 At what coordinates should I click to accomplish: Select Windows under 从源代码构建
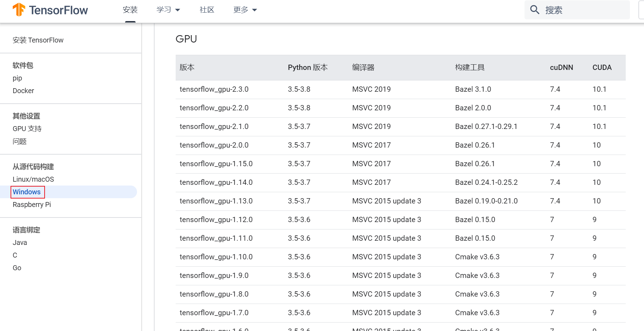pos(27,192)
